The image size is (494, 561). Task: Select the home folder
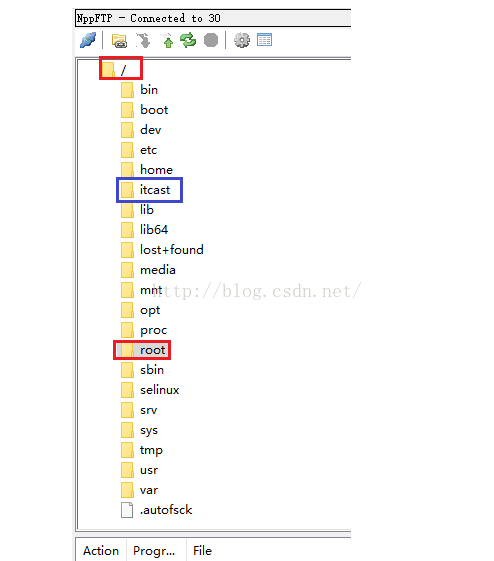pos(147,170)
